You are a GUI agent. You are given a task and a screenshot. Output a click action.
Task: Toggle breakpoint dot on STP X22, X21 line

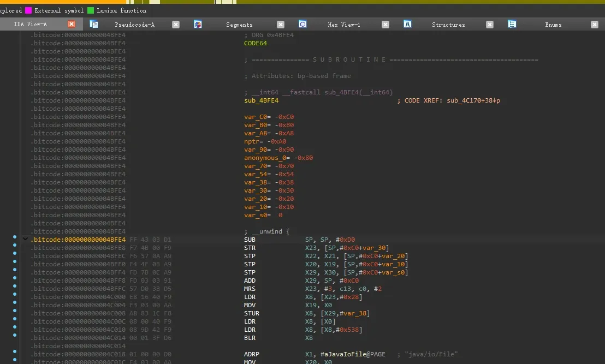(15, 253)
